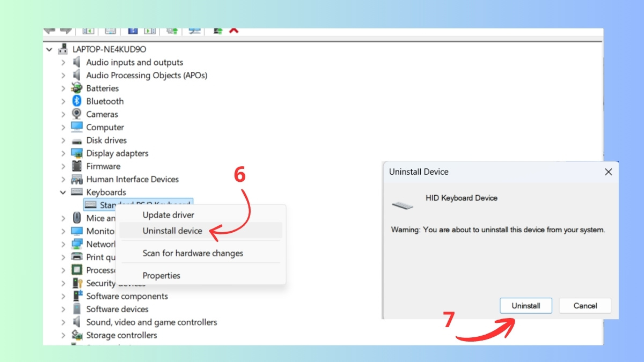Expand the Storage controllers node chevron

pyautogui.click(x=63, y=335)
